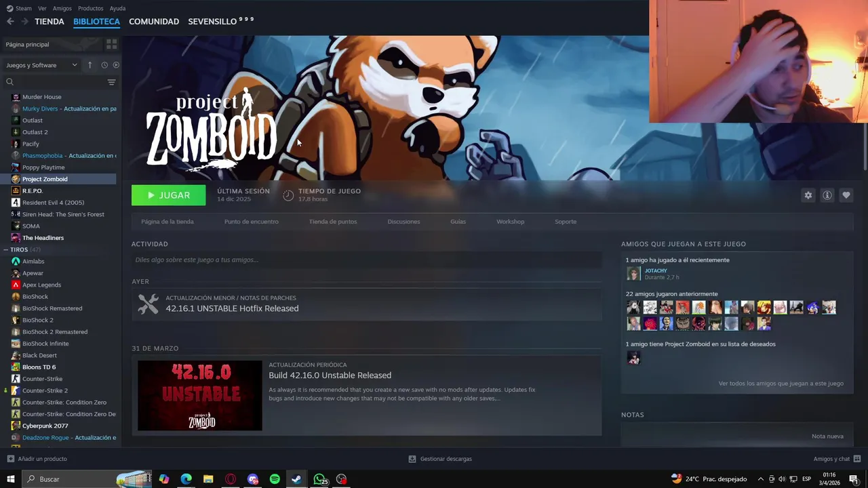Open Amigos y chat
868x488 pixels.
tap(837, 459)
